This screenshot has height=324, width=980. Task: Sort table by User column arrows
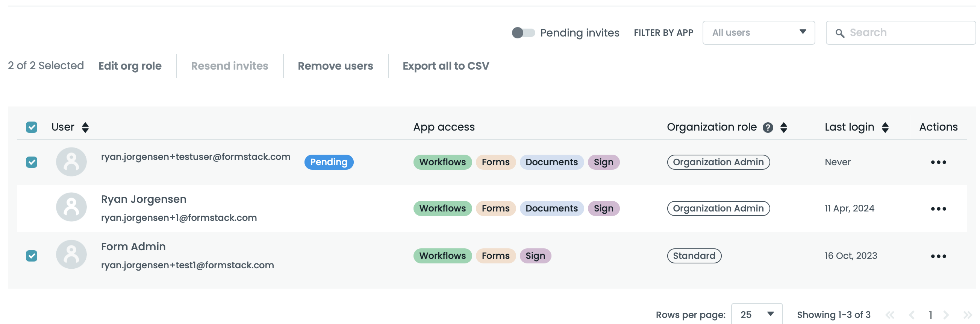point(85,128)
